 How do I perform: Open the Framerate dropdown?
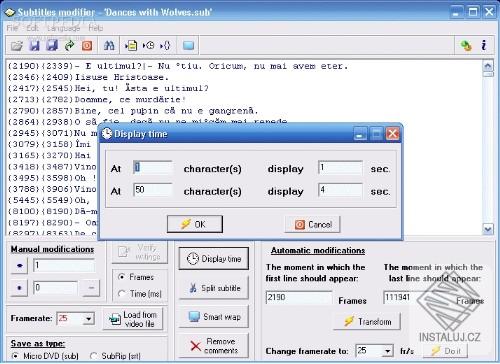[x=88, y=319]
